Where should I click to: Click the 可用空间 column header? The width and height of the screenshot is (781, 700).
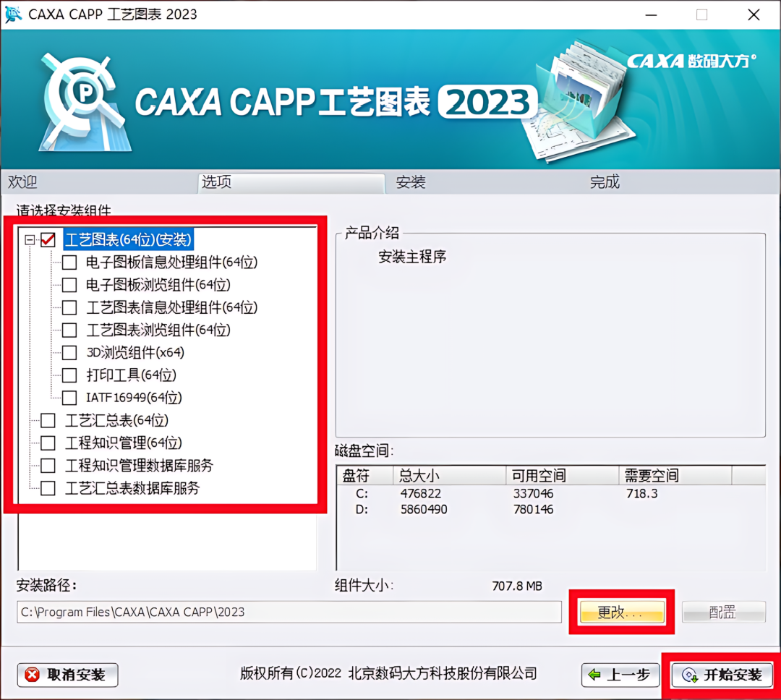tap(539, 475)
